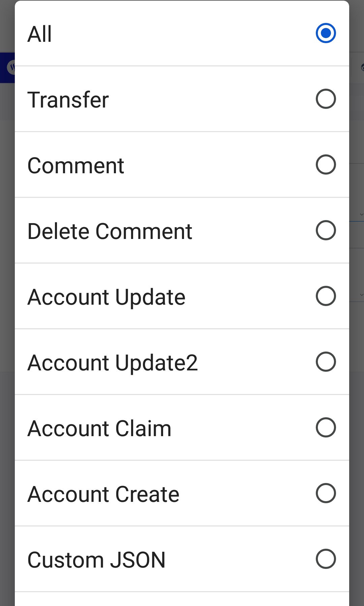Click the "Transfer" option text
This screenshot has width=364, height=606.
[x=68, y=100]
